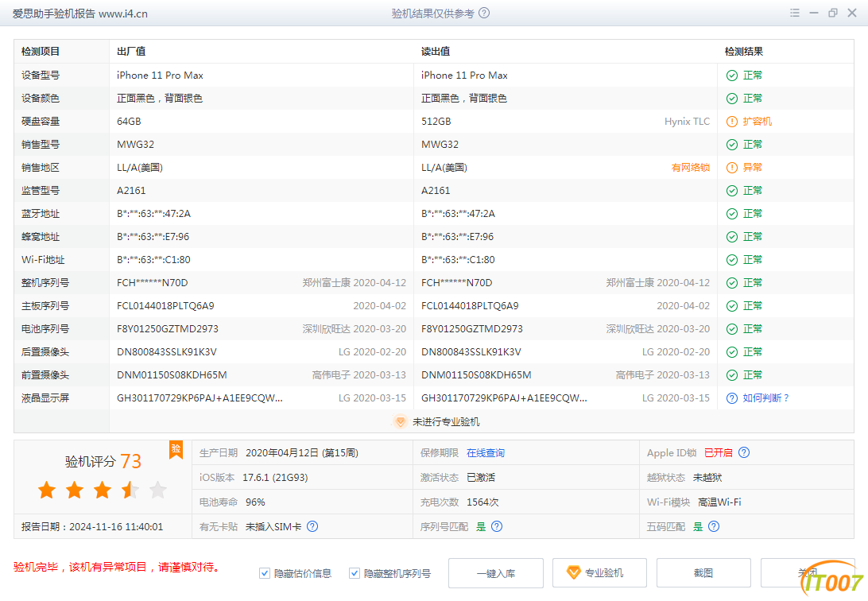Click green check icon in 主板序列号 row
The width and height of the screenshot is (868, 601).
coord(732,306)
